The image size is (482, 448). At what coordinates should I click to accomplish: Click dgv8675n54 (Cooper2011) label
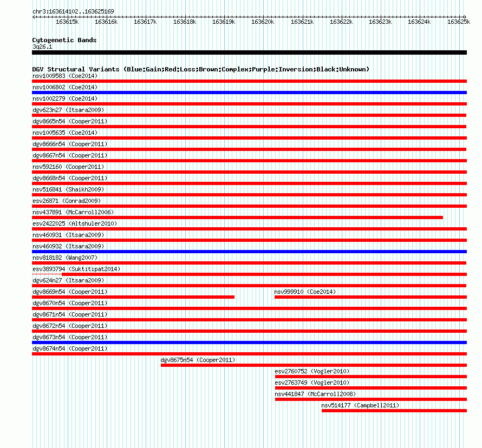(198, 360)
